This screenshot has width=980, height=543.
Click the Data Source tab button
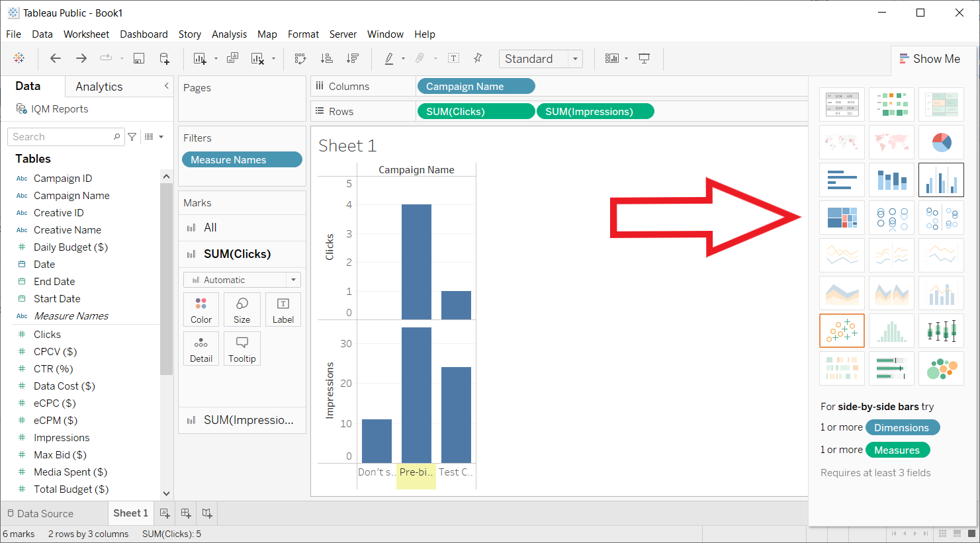tap(40, 513)
